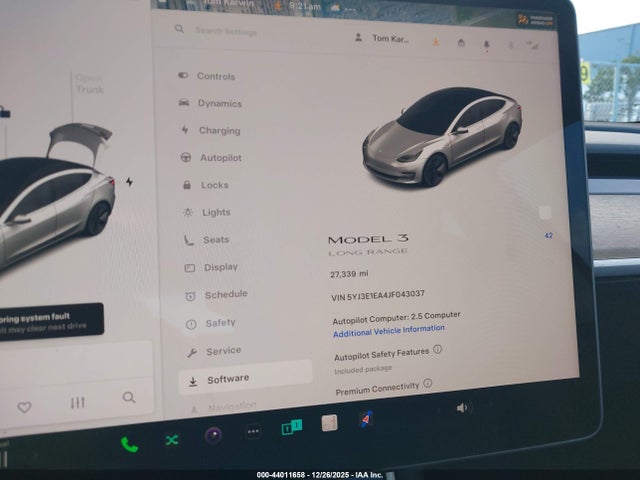Tap the Open Trunk button
Viewport: 640px width, 480px height.
(89, 84)
